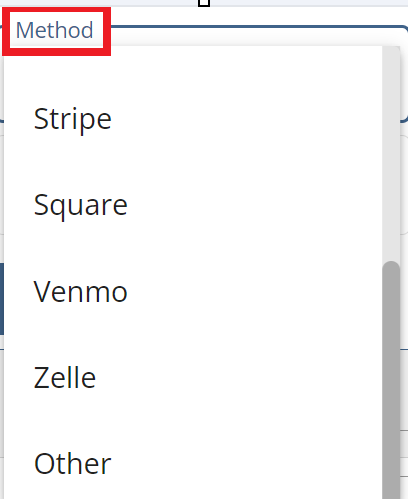The image size is (408, 499).
Task: Click the light scrollbar track above the thumb
Action: tap(391, 153)
